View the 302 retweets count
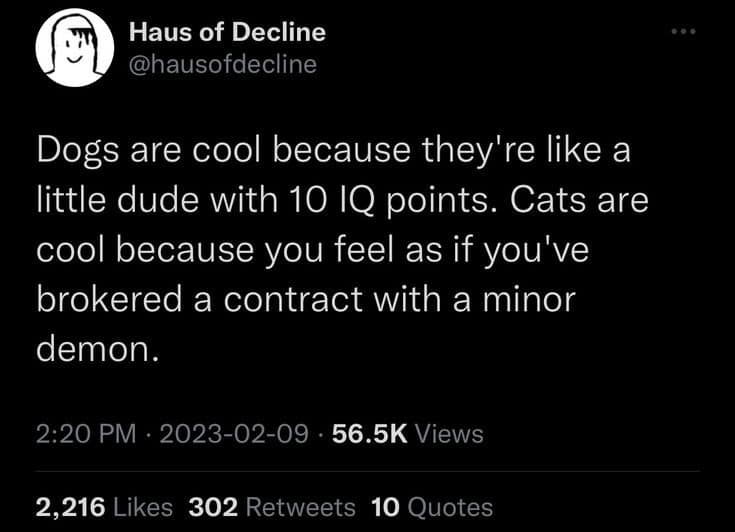735x532 pixels. tap(213, 507)
